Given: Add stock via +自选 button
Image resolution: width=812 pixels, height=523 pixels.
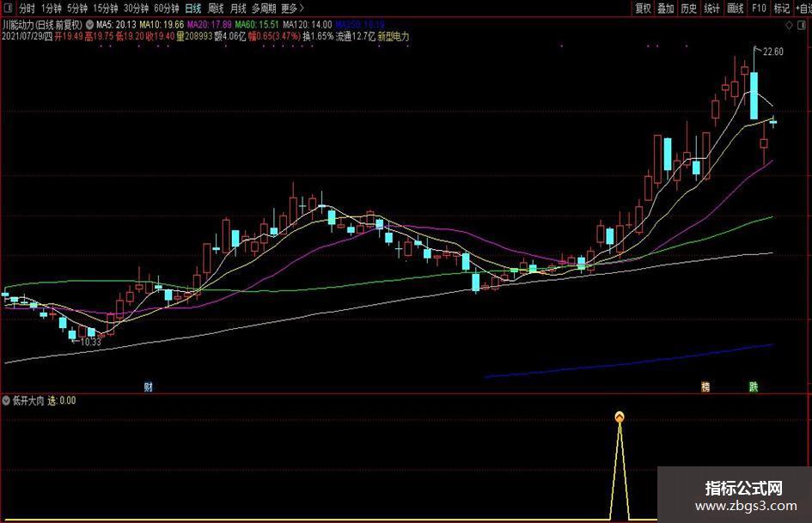Looking at the screenshot, I should click(x=803, y=9).
